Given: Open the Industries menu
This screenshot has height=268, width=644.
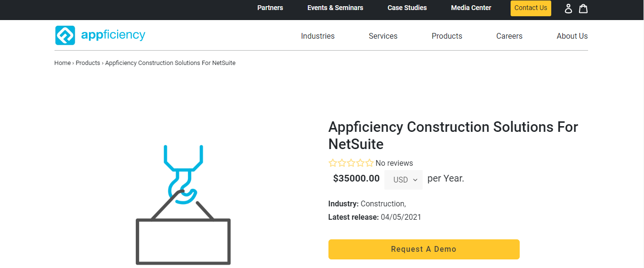Looking at the screenshot, I should 317,36.
